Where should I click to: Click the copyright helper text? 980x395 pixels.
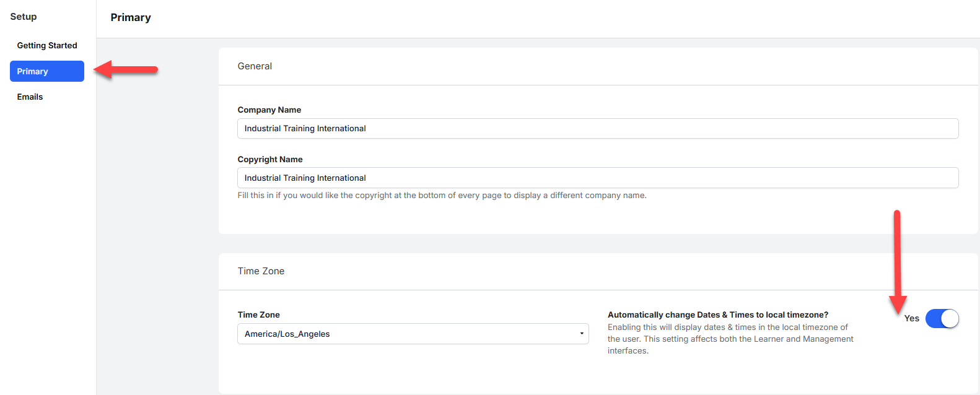442,195
